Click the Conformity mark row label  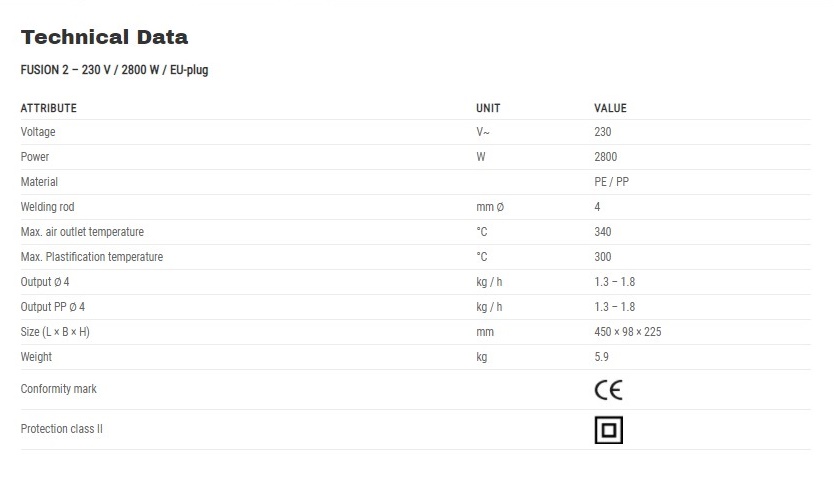click(59, 389)
